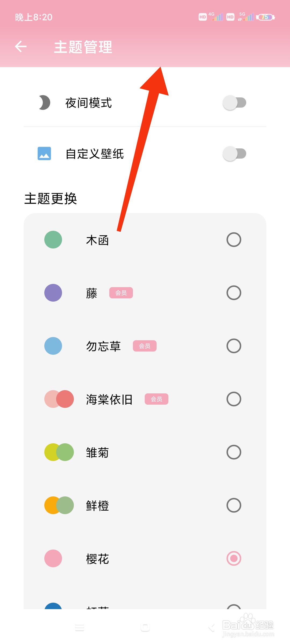The width and height of the screenshot is (290, 644).
Task: Click the custom wallpaper image icon
Action: click(44, 153)
